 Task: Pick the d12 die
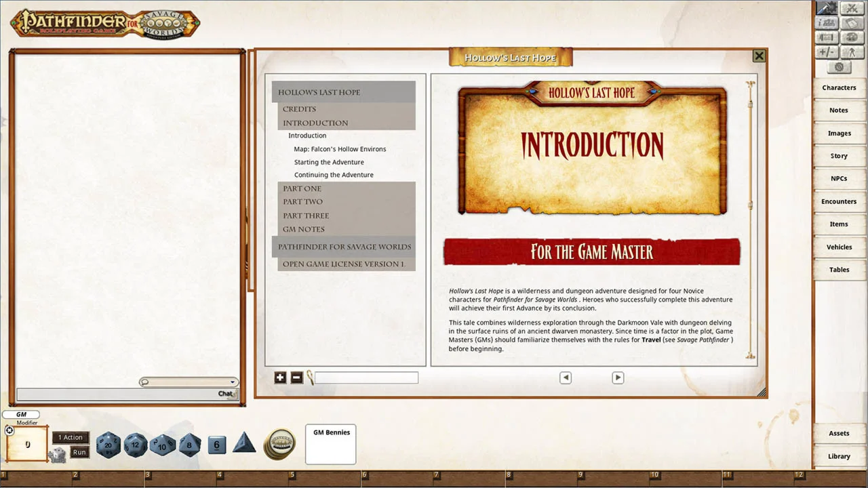pos(135,445)
